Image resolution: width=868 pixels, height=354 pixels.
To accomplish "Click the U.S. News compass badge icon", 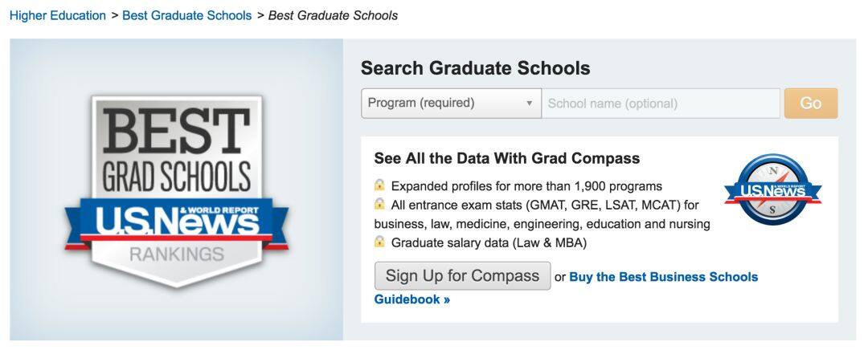I will [x=773, y=189].
